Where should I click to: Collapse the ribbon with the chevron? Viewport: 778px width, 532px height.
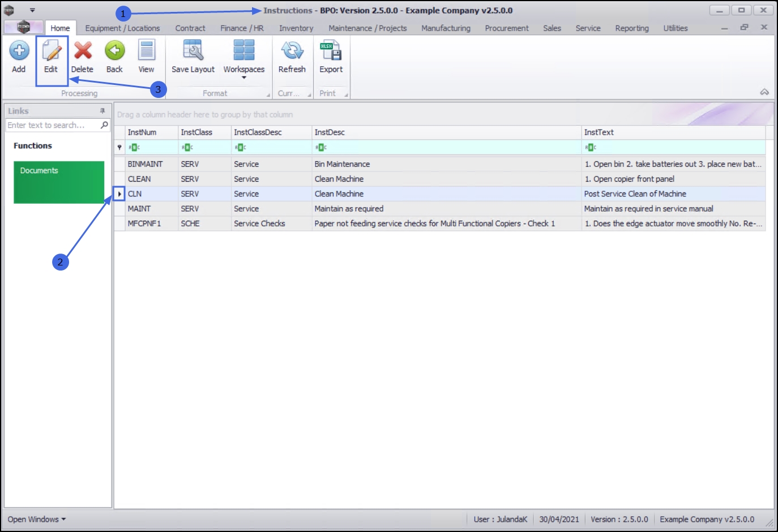click(764, 92)
